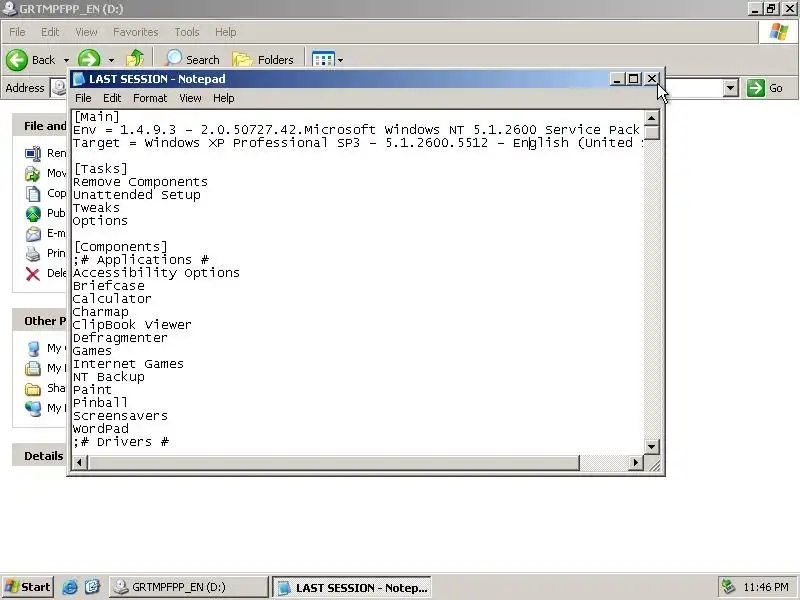Click the Start button

[28, 587]
